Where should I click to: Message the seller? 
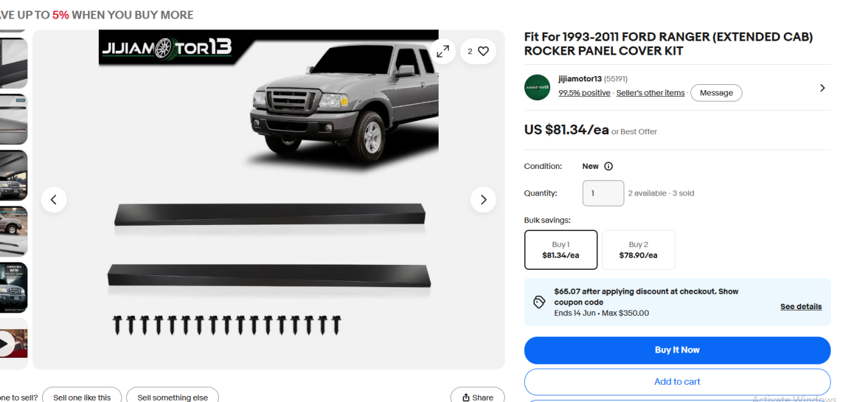pyautogui.click(x=716, y=93)
